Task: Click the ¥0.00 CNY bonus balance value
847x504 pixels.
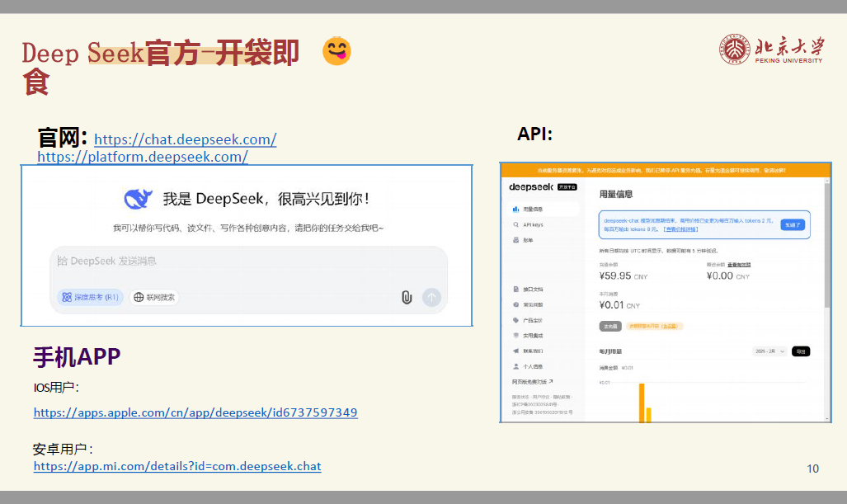Action: [x=728, y=276]
